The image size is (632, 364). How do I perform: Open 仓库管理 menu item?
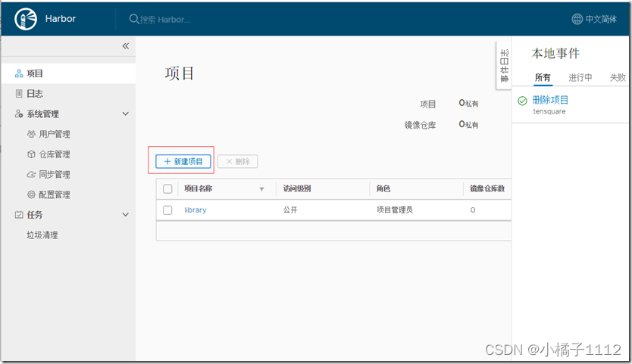coord(55,154)
